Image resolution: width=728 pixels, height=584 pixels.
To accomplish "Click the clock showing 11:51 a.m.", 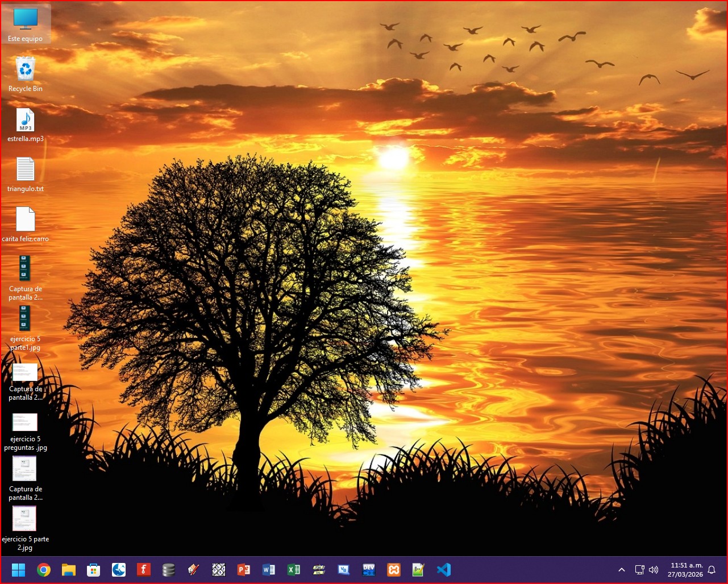I will point(686,570).
